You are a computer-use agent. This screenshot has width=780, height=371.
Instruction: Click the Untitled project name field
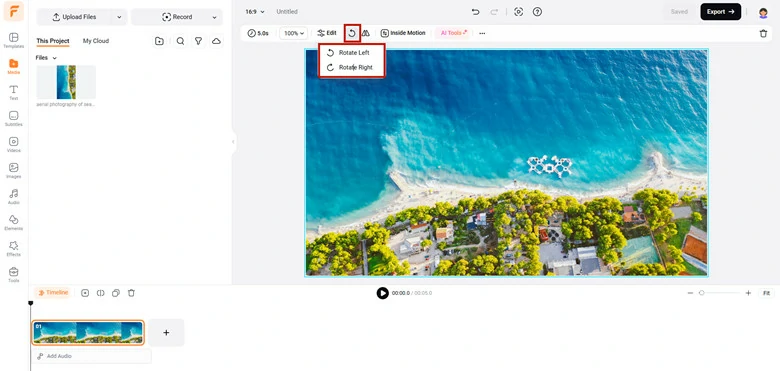pyautogui.click(x=287, y=11)
